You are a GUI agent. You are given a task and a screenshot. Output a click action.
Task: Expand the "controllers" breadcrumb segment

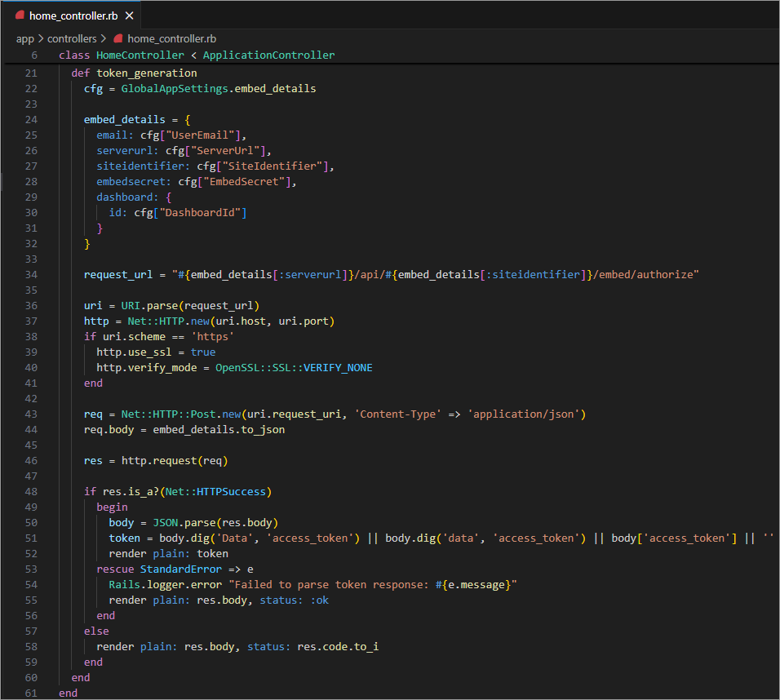coord(72,38)
